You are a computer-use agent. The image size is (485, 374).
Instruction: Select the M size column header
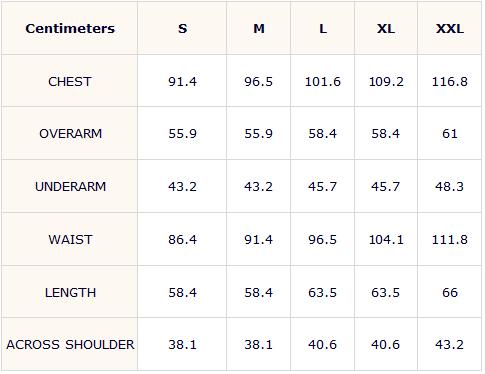[259, 29]
